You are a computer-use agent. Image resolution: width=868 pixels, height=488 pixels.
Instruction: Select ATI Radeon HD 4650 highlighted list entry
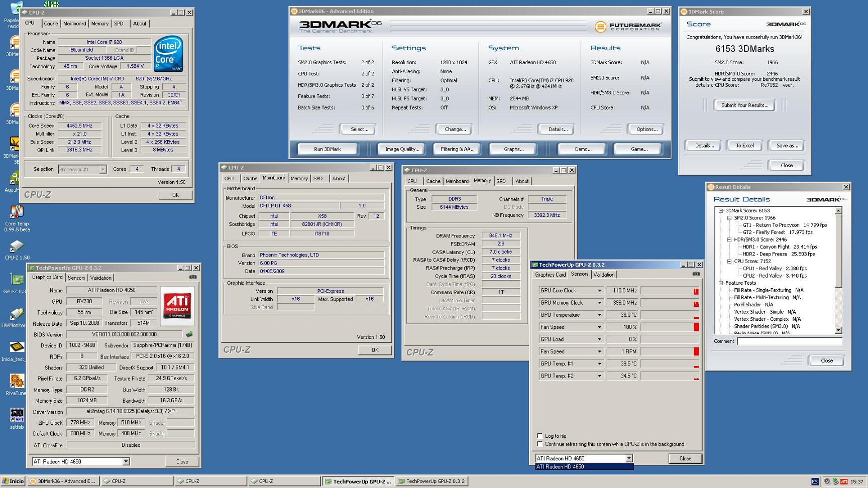pos(584,467)
